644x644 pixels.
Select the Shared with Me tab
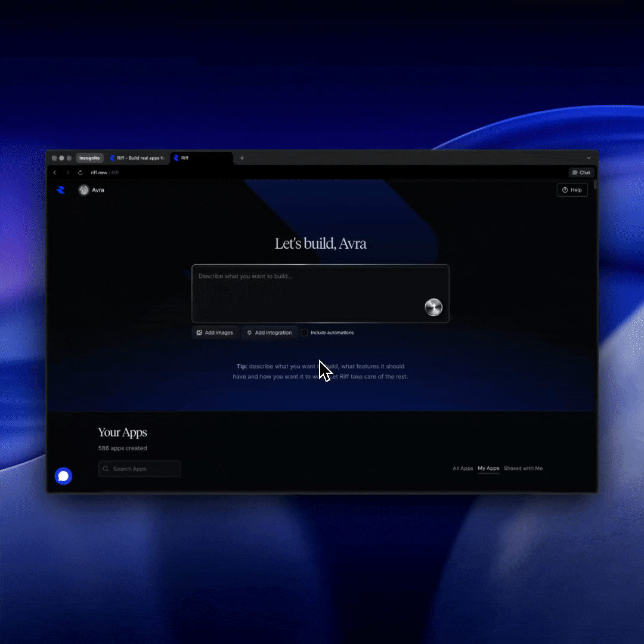tap(523, 469)
